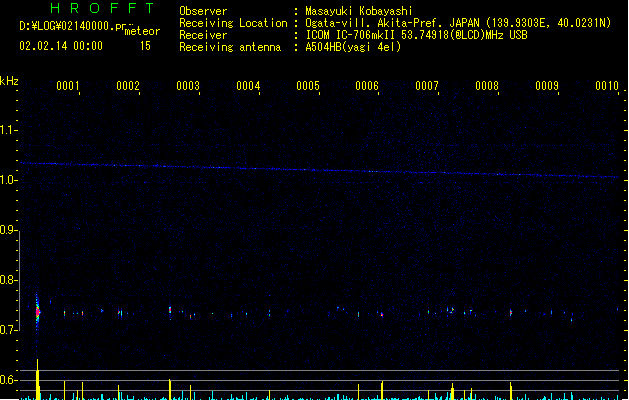Click the meteor count value 15
The width and height of the screenshot is (629, 400).
tap(145, 46)
